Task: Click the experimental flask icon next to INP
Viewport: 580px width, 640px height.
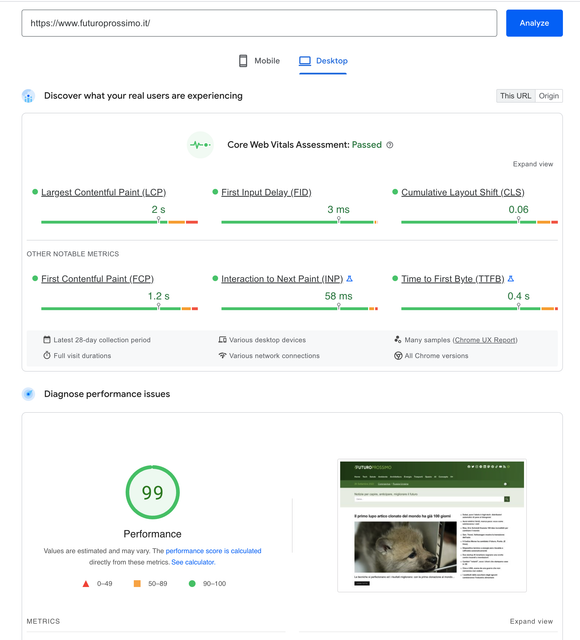Action: 349,279
